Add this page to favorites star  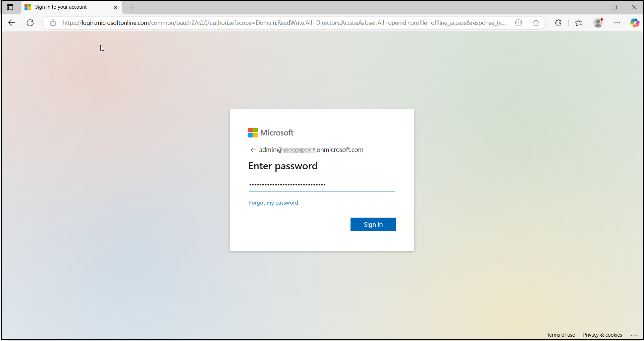pyautogui.click(x=536, y=23)
